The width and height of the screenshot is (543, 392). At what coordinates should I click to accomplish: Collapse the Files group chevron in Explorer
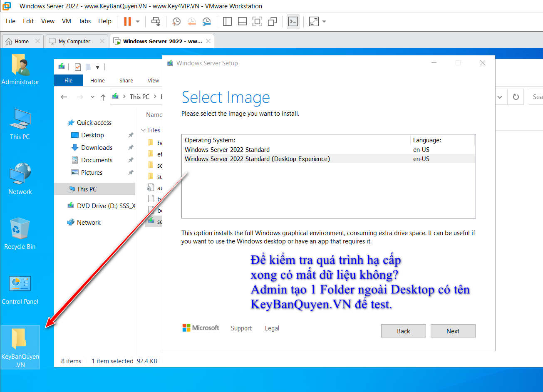click(144, 130)
